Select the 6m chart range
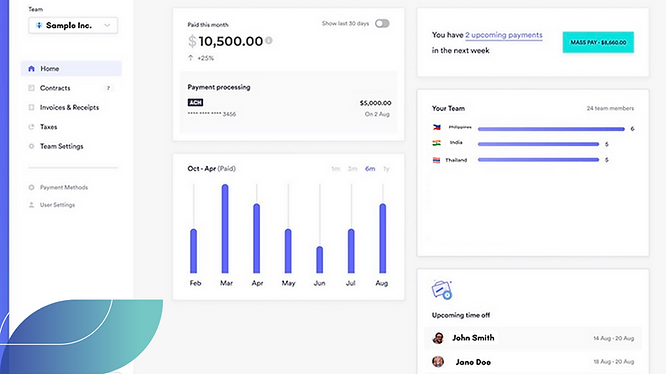 coord(370,169)
